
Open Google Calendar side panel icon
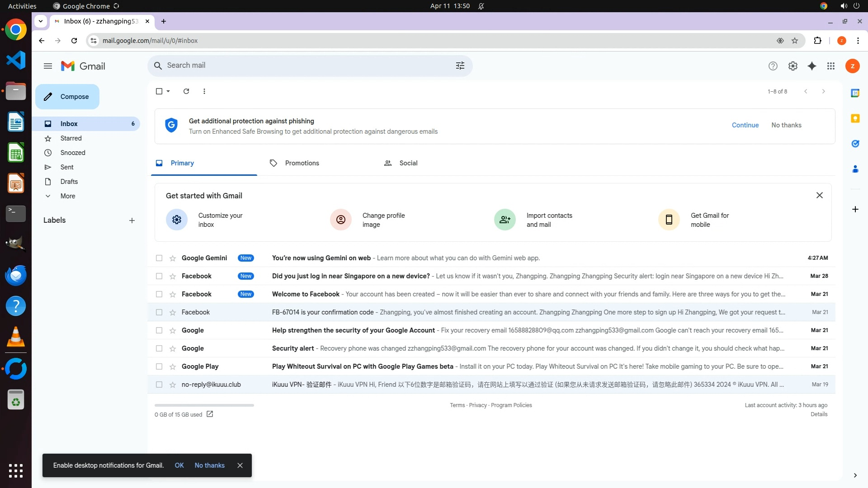tap(855, 93)
